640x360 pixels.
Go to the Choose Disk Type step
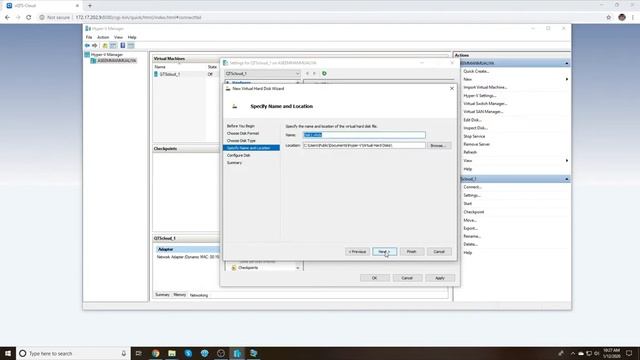(x=241, y=141)
